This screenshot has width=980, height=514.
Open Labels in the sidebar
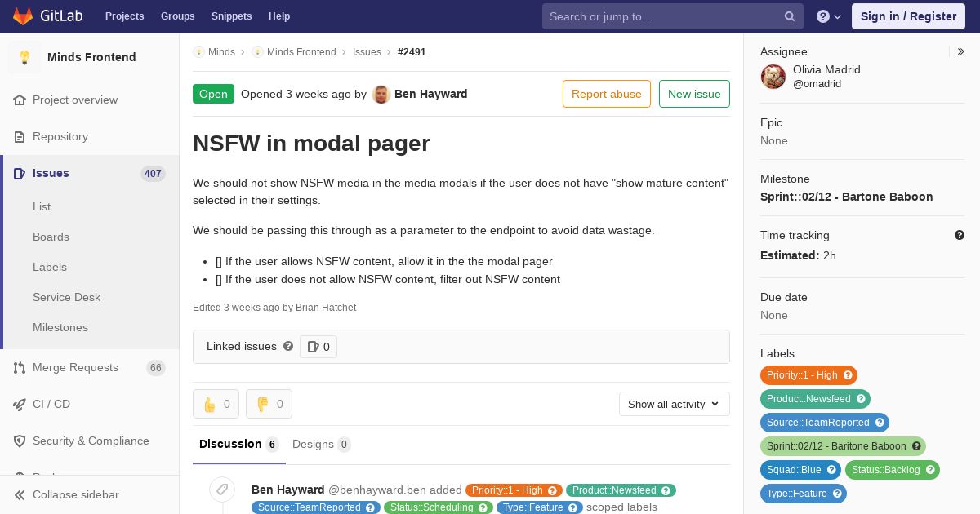click(x=50, y=267)
